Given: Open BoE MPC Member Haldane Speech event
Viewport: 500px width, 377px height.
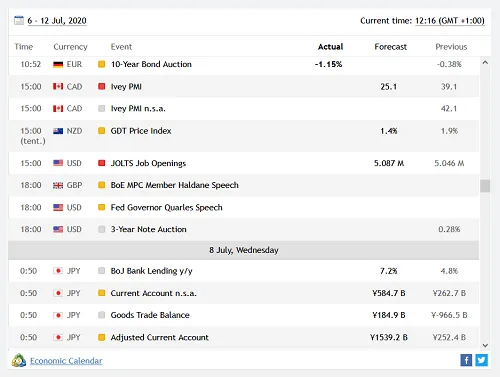Looking at the screenshot, I should (175, 185).
